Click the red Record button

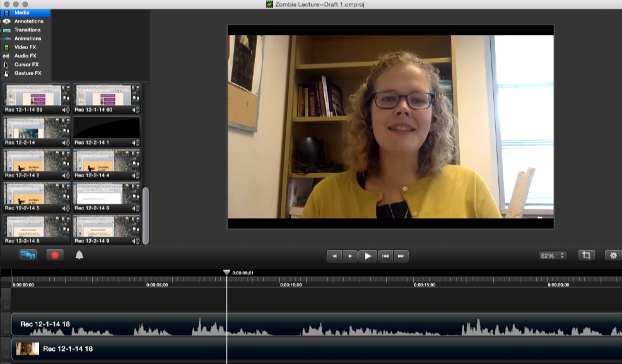click(x=55, y=255)
